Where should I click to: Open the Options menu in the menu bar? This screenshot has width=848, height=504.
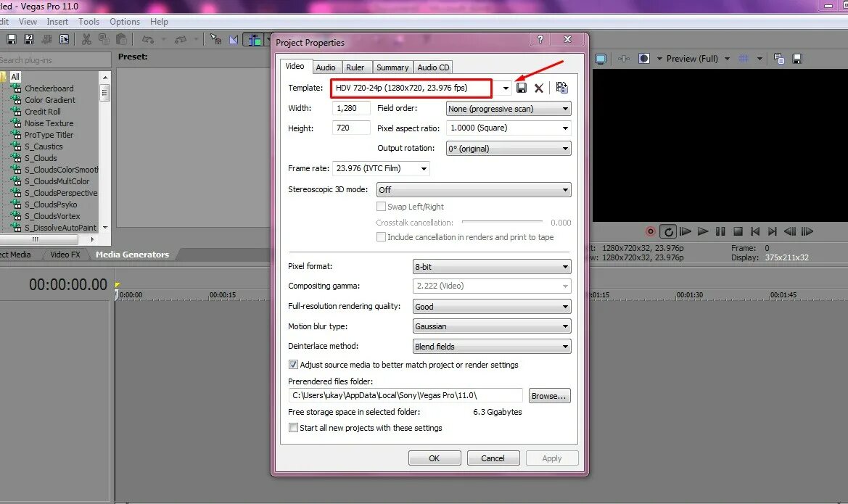pos(125,22)
